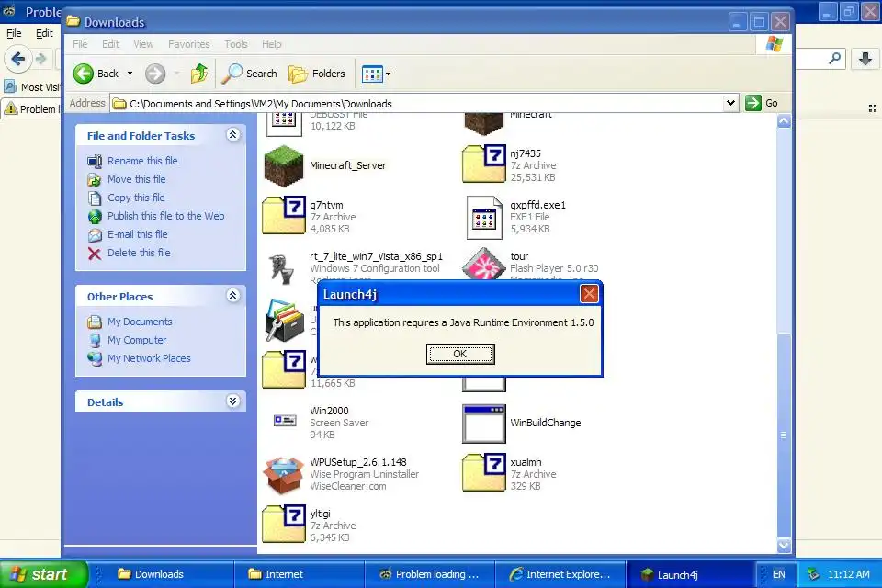882x588 pixels.
Task: Open the Search pane in Explorer
Action: click(249, 73)
